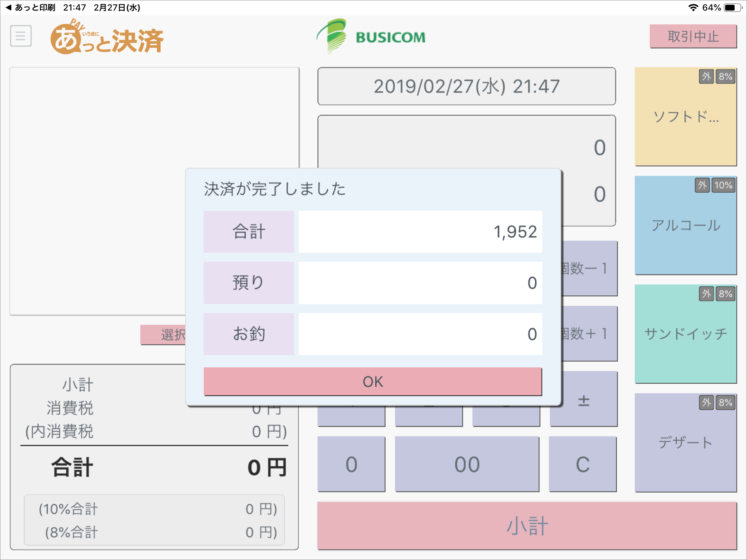Select the アルコール category tile

(685, 225)
